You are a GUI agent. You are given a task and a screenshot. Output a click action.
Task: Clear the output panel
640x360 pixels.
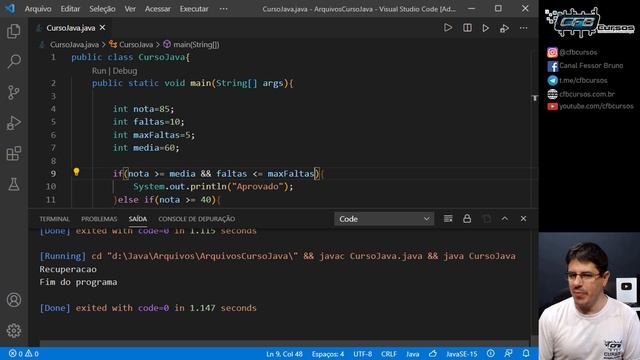(x=448, y=219)
